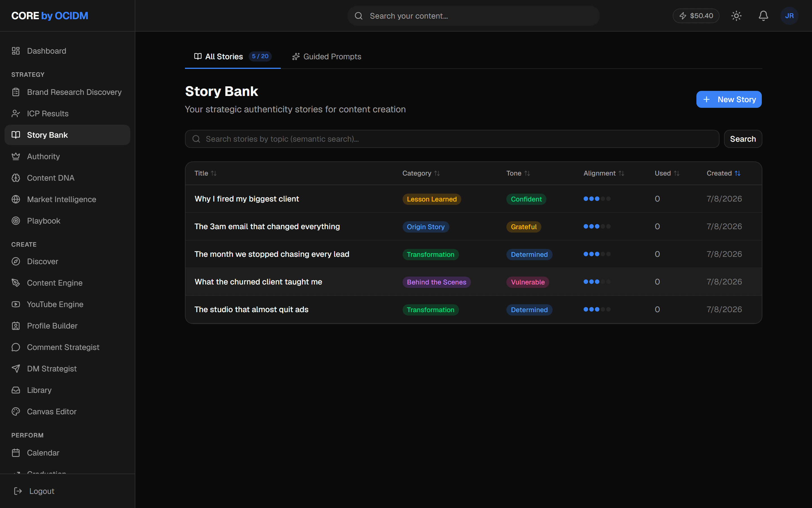This screenshot has width=812, height=508.
Task: Launch YouTube Engine
Action: pos(67,305)
